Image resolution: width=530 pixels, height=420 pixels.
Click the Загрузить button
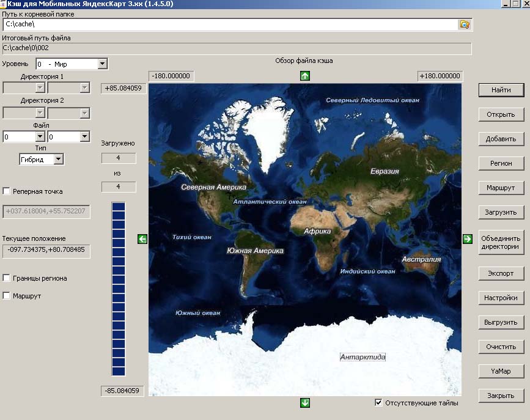coord(501,212)
